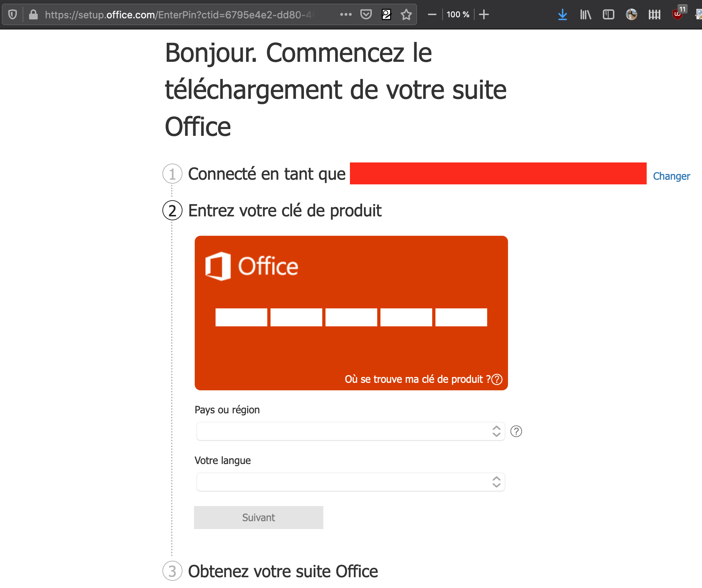The image size is (702, 588).
Task: Focus the second product key box
Action: point(296,317)
